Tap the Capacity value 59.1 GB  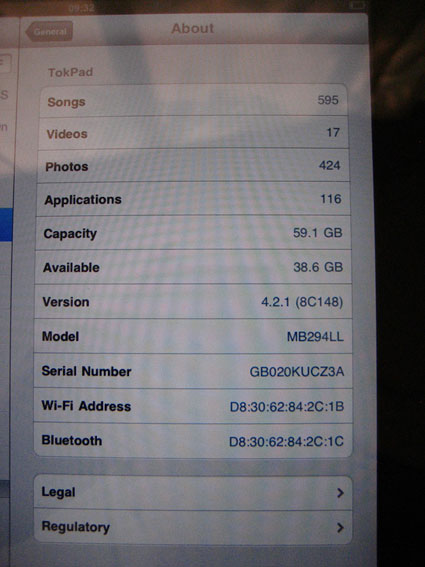(x=318, y=233)
